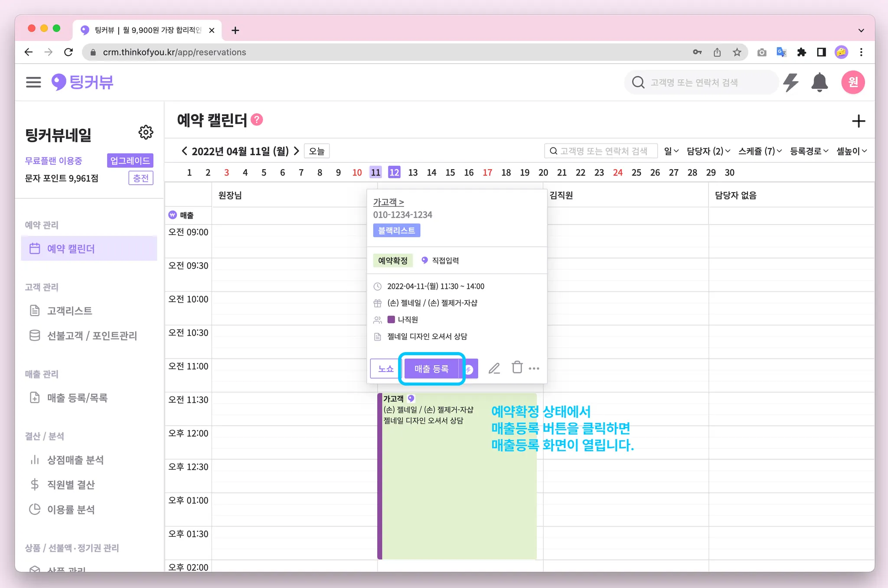Open the store settings gear icon

click(146, 132)
